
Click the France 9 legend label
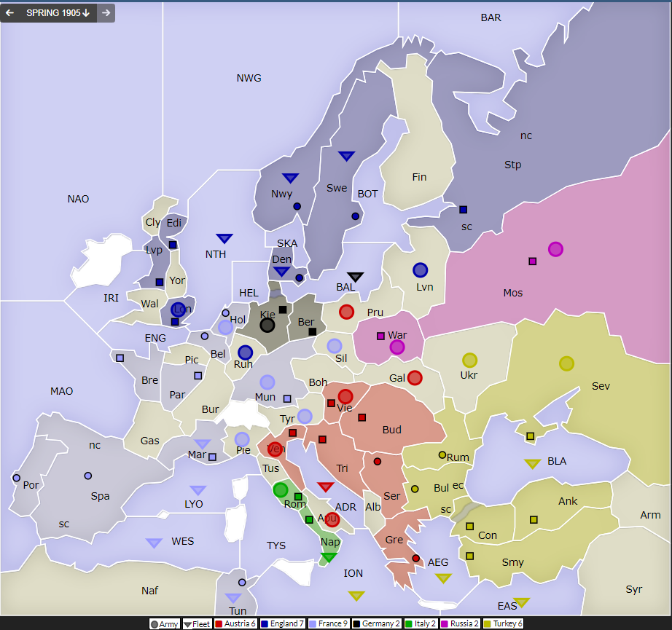click(x=332, y=624)
